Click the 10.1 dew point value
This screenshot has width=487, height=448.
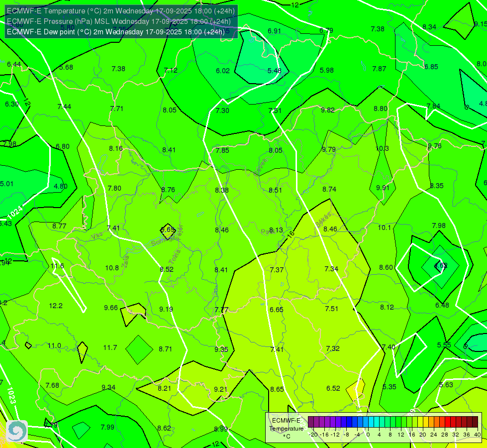point(384,227)
